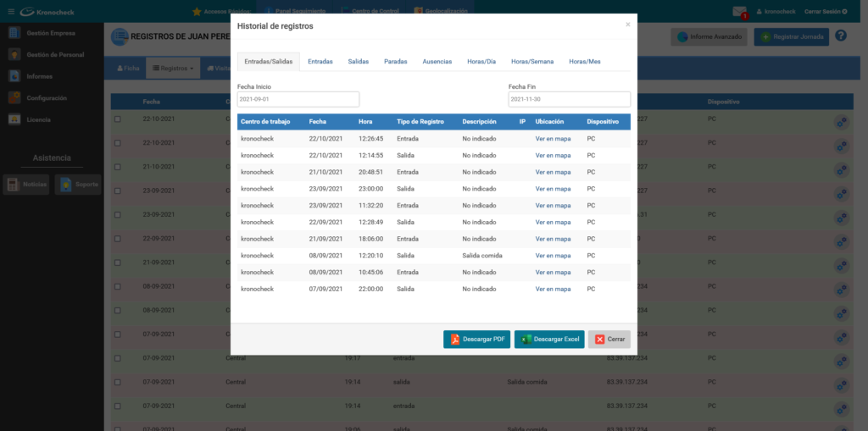The height and width of the screenshot is (431, 868).
Task: Tick checkbox for 07-09-2021 Salida comida 19:14 row
Action: tap(117, 382)
